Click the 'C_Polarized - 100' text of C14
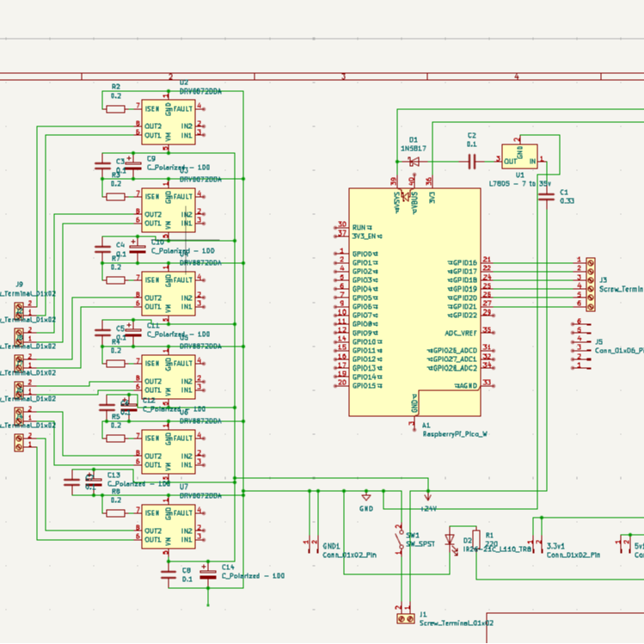This screenshot has width=644, height=644. click(x=253, y=576)
